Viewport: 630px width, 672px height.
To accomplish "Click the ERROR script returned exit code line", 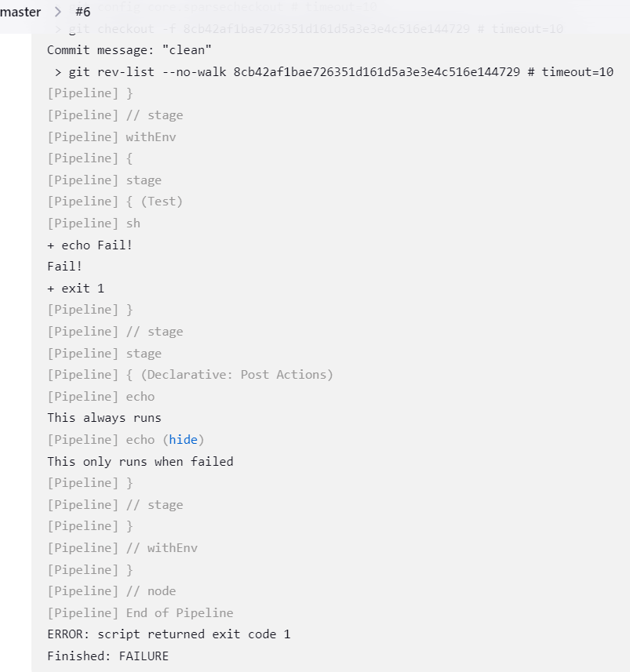I will pos(169,634).
